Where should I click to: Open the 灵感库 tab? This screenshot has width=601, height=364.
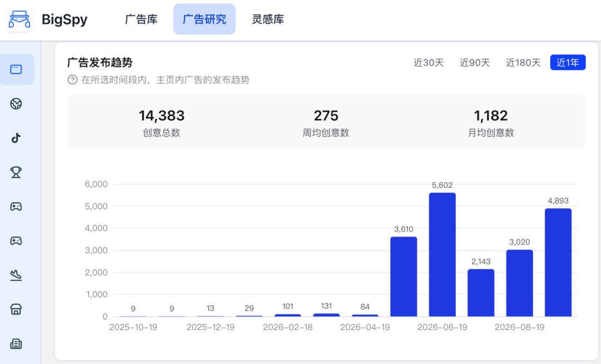268,19
